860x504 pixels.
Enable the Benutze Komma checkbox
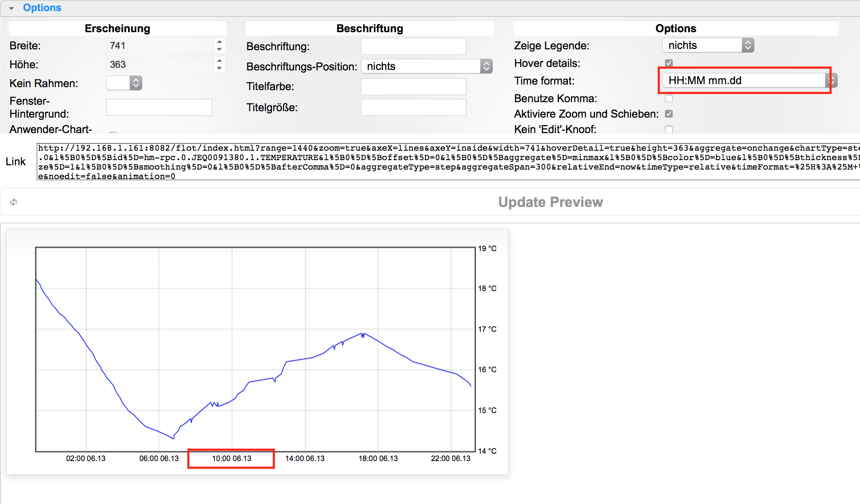tap(669, 98)
